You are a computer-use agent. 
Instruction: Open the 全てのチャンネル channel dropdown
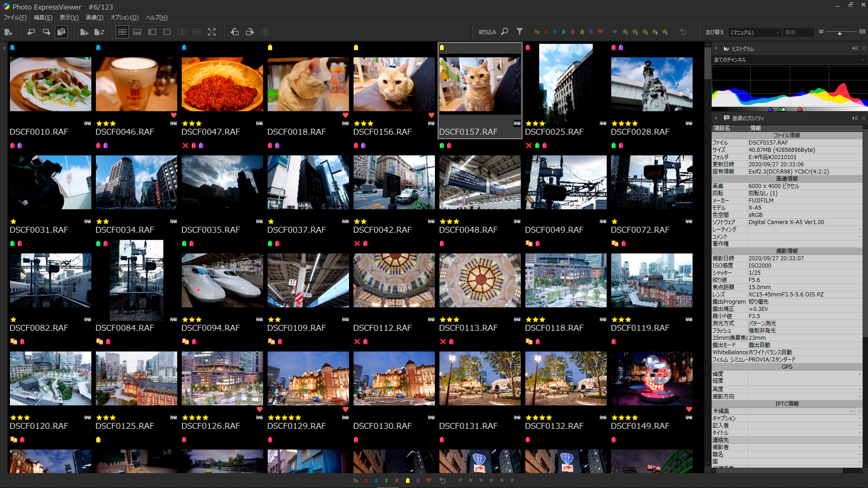pyautogui.click(x=789, y=60)
